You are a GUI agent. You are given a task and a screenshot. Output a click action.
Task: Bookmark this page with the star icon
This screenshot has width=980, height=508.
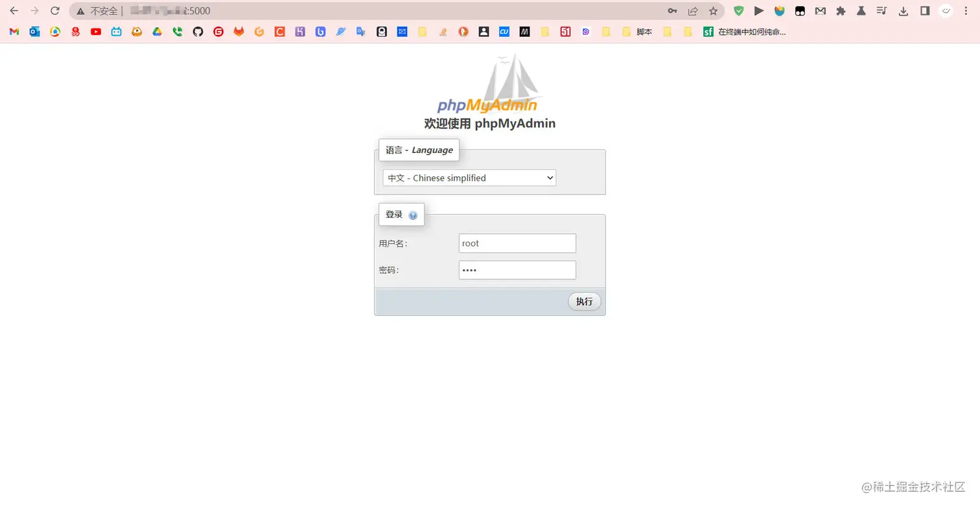click(x=712, y=10)
